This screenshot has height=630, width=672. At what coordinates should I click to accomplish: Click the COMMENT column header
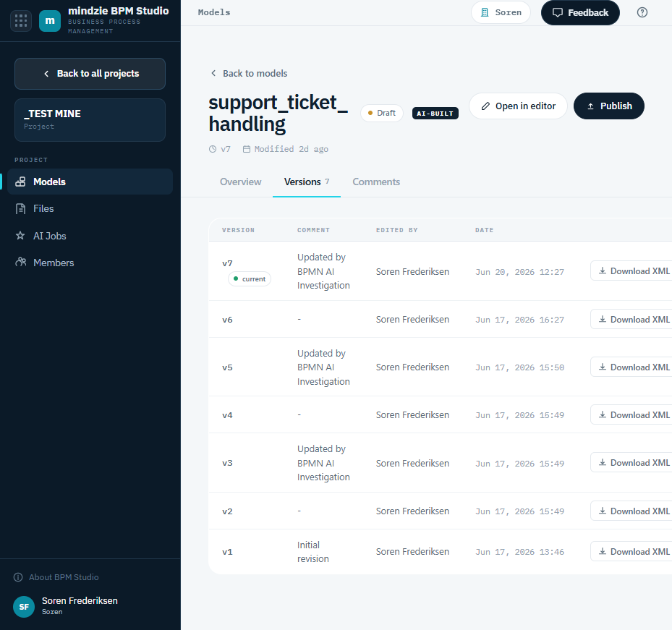pos(313,230)
